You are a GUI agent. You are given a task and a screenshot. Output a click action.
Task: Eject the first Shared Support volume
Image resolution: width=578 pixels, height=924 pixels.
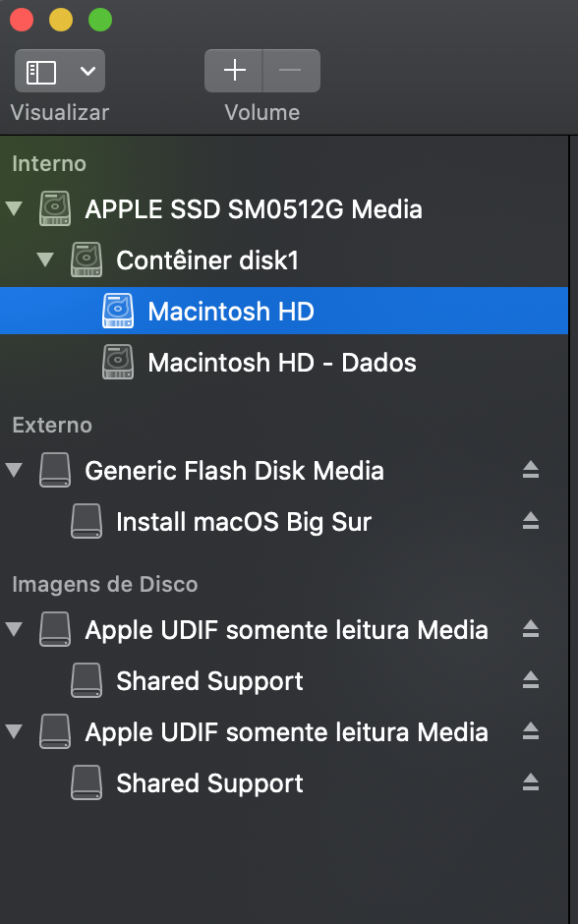(x=530, y=680)
